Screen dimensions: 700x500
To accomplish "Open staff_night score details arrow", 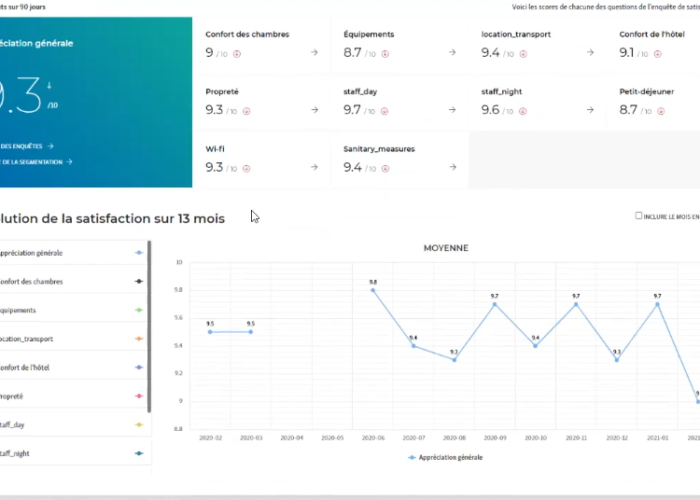I will coord(590,110).
